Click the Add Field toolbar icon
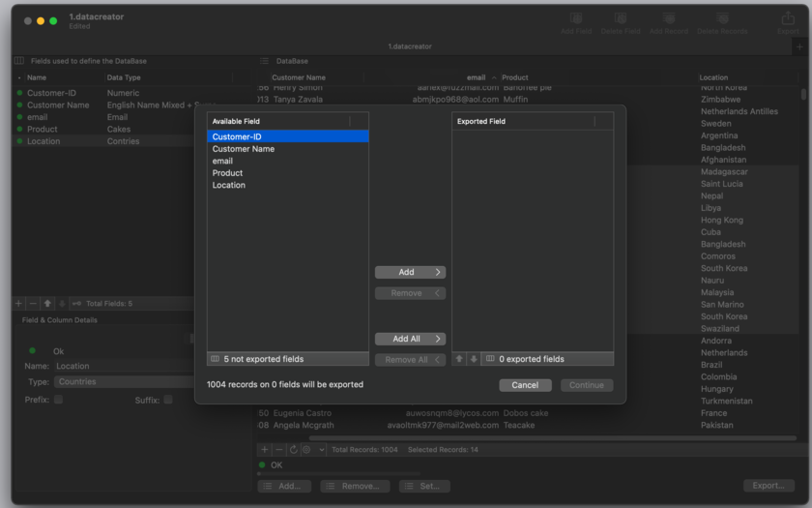Viewport: 812px width, 508px height. pyautogui.click(x=576, y=19)
